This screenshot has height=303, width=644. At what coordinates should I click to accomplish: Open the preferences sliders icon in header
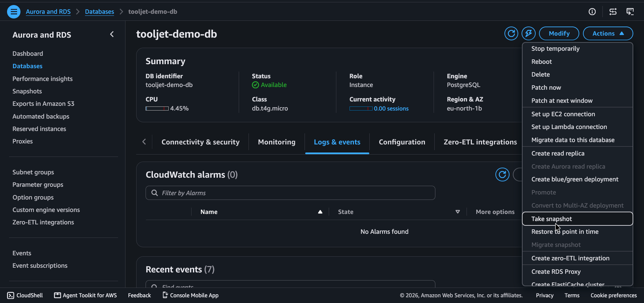pos(613,12)
